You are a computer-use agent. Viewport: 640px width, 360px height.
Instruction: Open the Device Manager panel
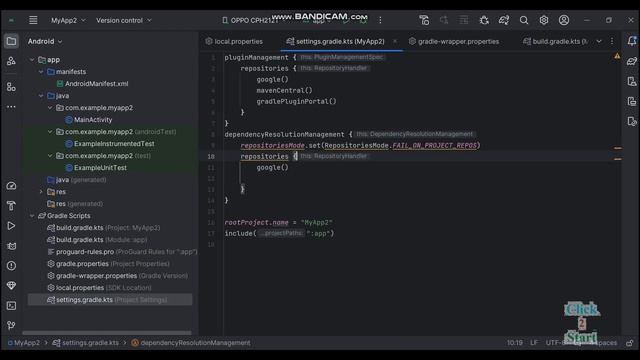632,81
